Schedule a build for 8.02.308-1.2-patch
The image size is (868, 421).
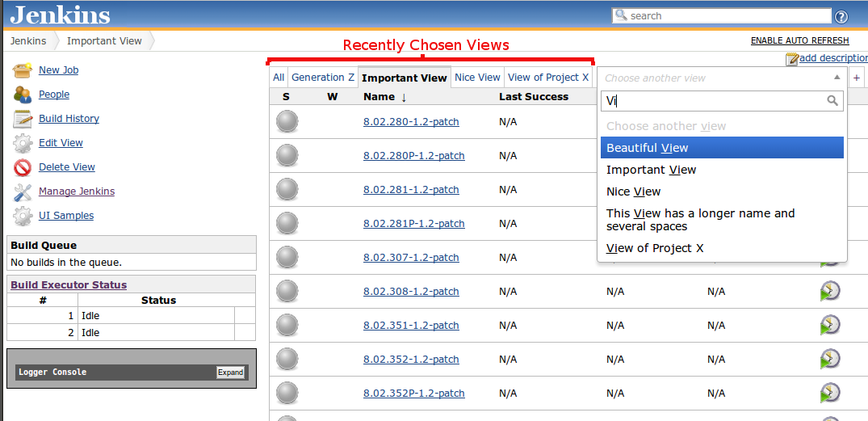(x=830, y=291)
